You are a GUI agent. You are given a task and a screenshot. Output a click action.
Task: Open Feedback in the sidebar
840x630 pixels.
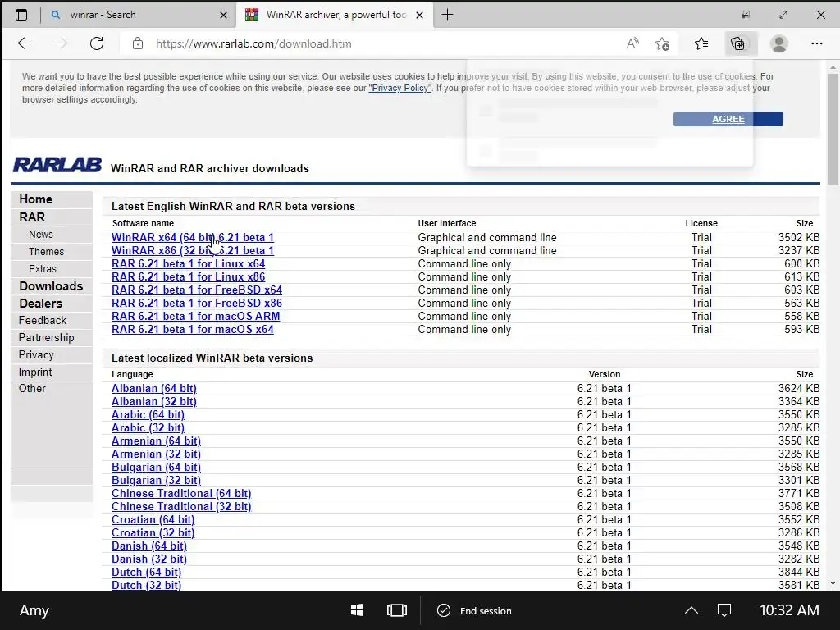(43, 321)
